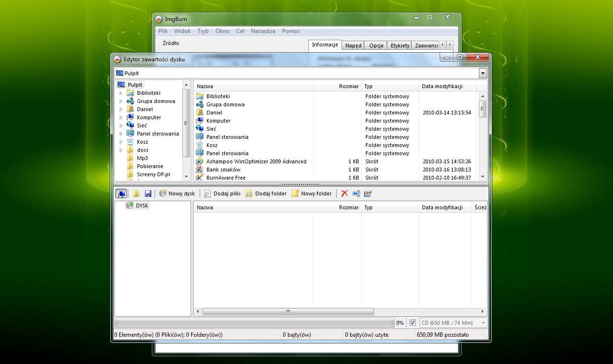613x364 pixels.
Task: Click the open project folder icon
Action: click(136, 193)
